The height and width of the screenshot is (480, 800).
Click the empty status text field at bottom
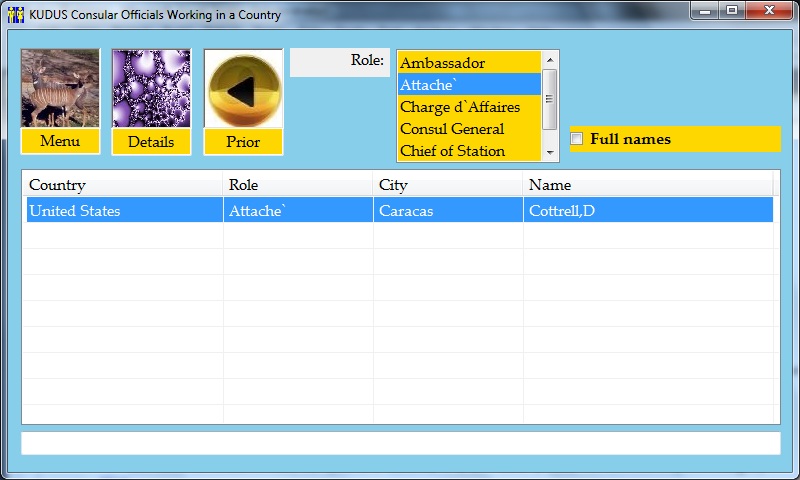400,443
